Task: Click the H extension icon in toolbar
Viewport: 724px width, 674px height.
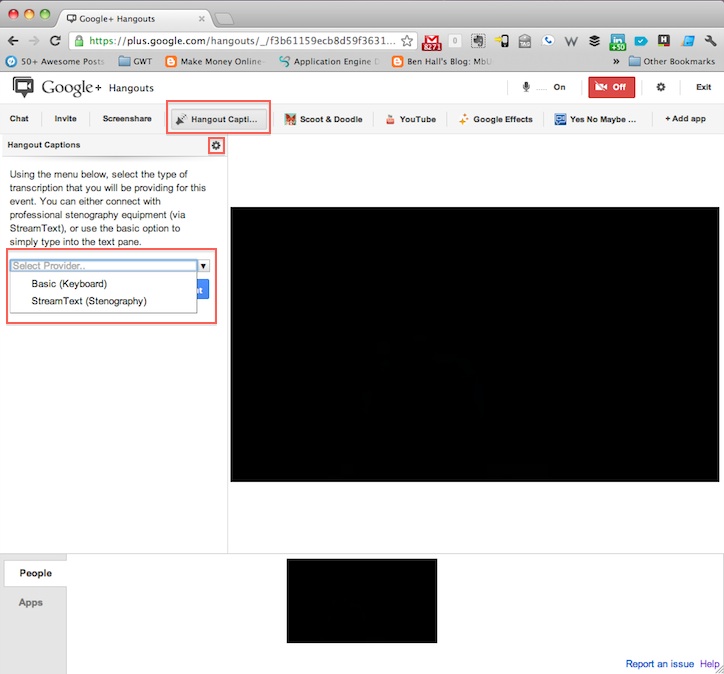Action: 664,41
